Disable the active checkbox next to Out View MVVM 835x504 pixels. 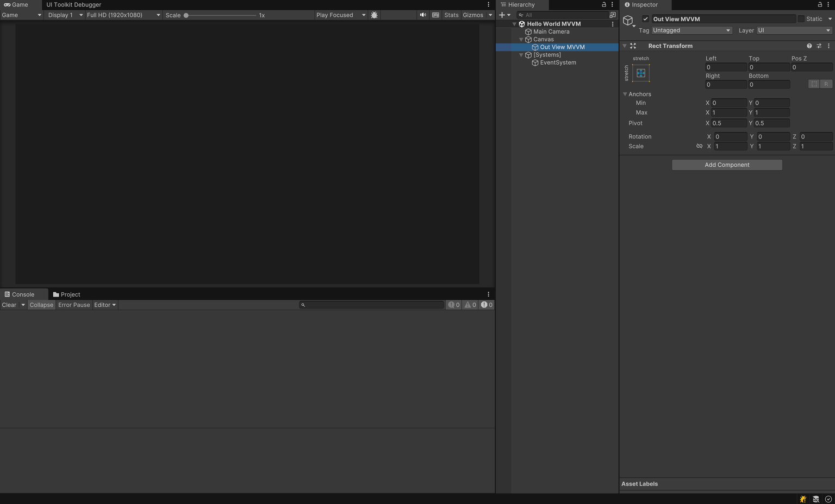click(x=645, y=18)
